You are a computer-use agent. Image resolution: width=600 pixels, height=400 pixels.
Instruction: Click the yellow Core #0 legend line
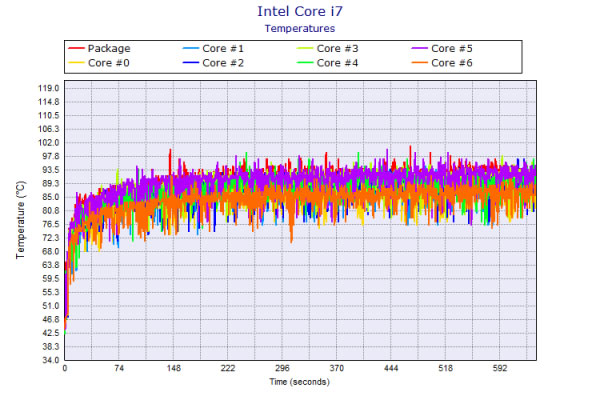click(x=76, y=62)
